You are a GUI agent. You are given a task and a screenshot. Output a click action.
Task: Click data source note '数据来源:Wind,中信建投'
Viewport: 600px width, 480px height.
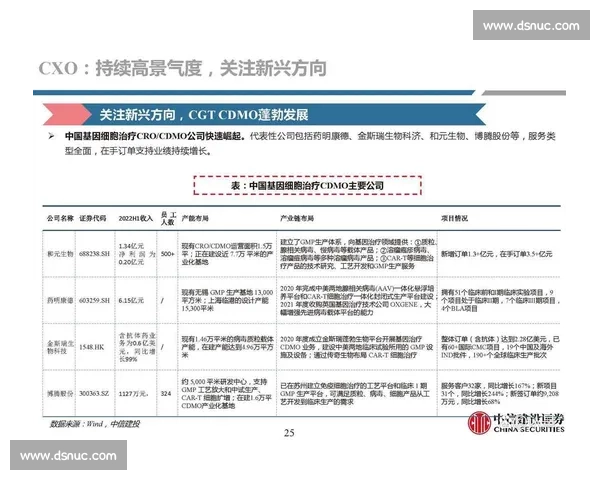(x=95, y=424)
